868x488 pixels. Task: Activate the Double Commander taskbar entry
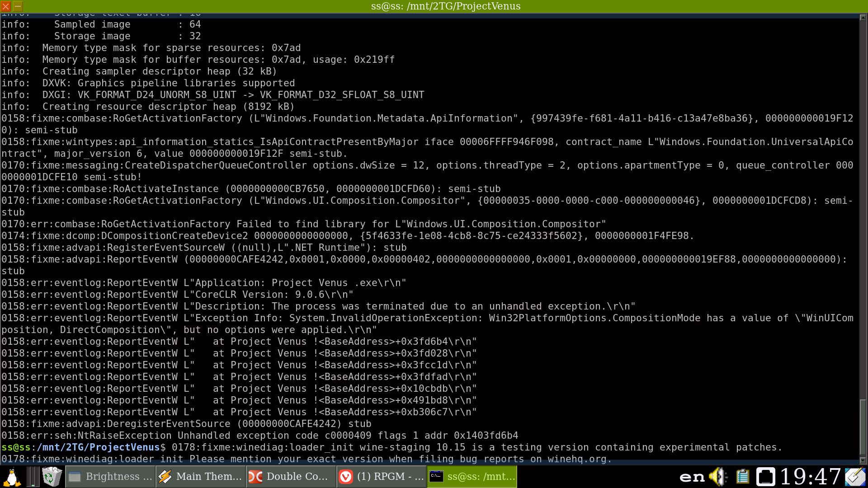tap(292, 477)
